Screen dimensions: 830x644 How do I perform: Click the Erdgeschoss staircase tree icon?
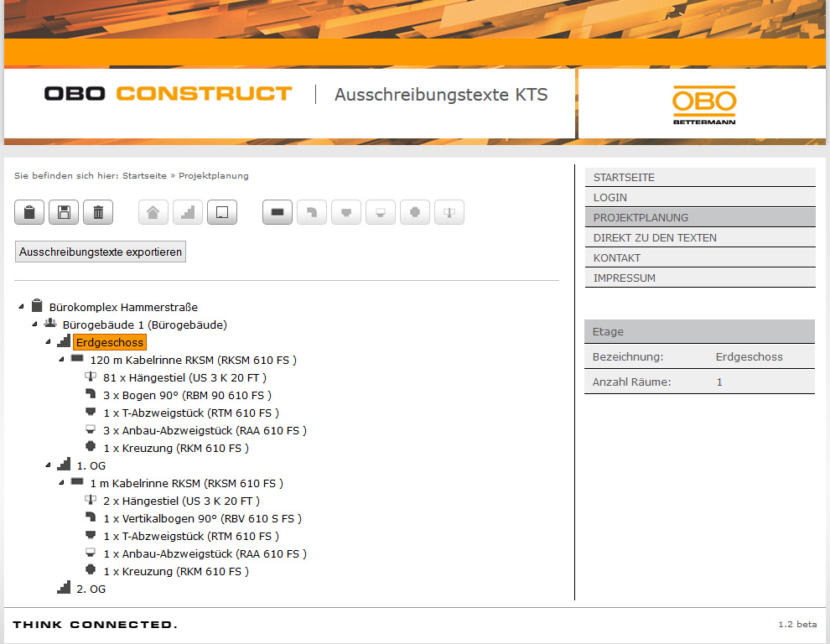(64, 341)
